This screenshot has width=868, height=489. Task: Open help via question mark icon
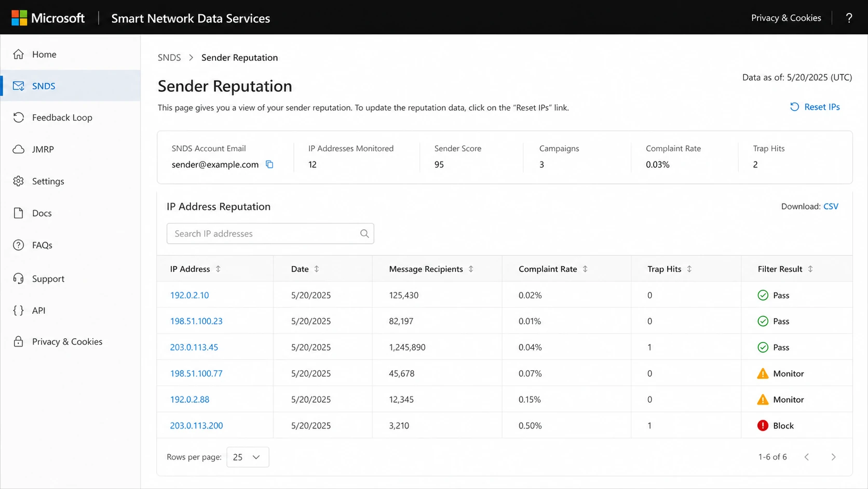pos(849,18)
